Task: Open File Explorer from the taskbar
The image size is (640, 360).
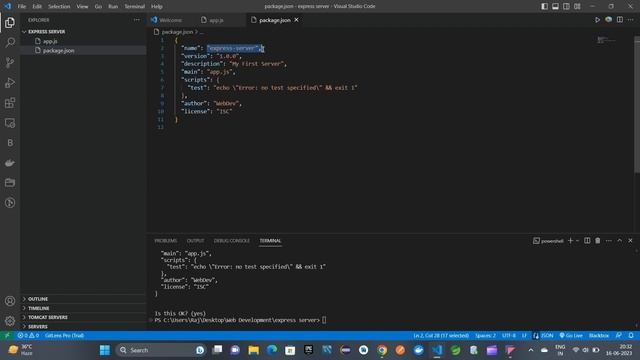Action: coord(253,350)
